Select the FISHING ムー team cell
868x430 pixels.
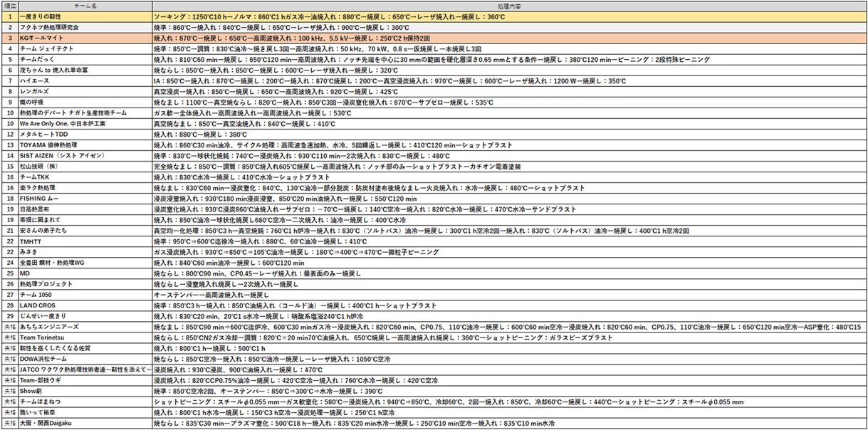(x=85, y=199)
